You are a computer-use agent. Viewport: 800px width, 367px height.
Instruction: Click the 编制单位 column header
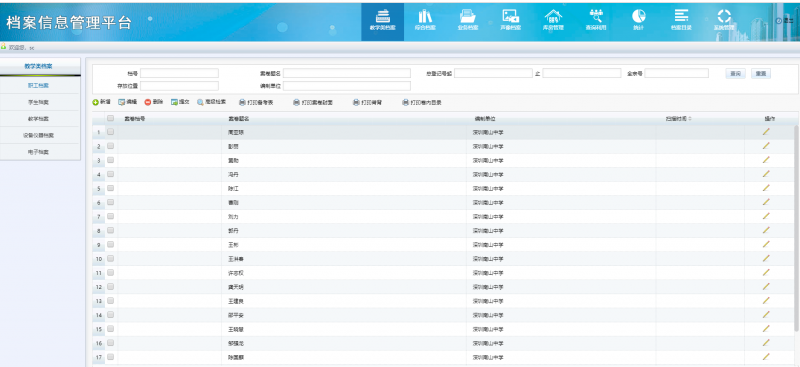click(485, 118)
